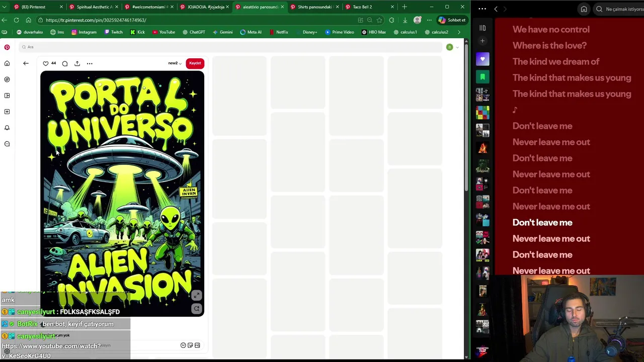Image resolution: width=644 pixels, height=362 pixels.
Task: Click the red Kaydet save button
Action: tap(195, 63)
